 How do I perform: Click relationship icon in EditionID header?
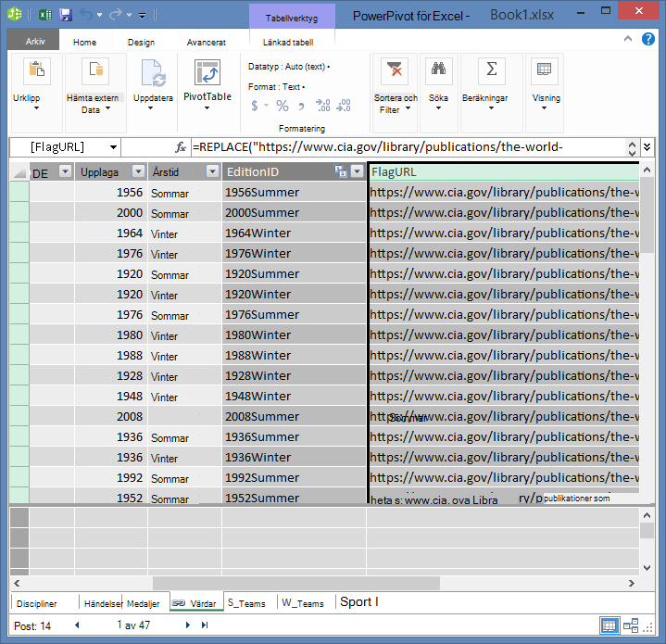pos(340,171)
